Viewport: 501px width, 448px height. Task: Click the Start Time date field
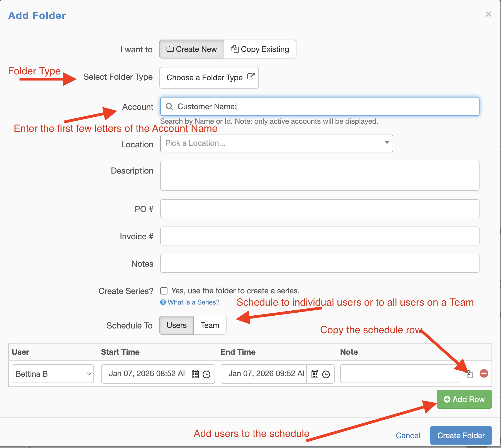tap(144, 374)
